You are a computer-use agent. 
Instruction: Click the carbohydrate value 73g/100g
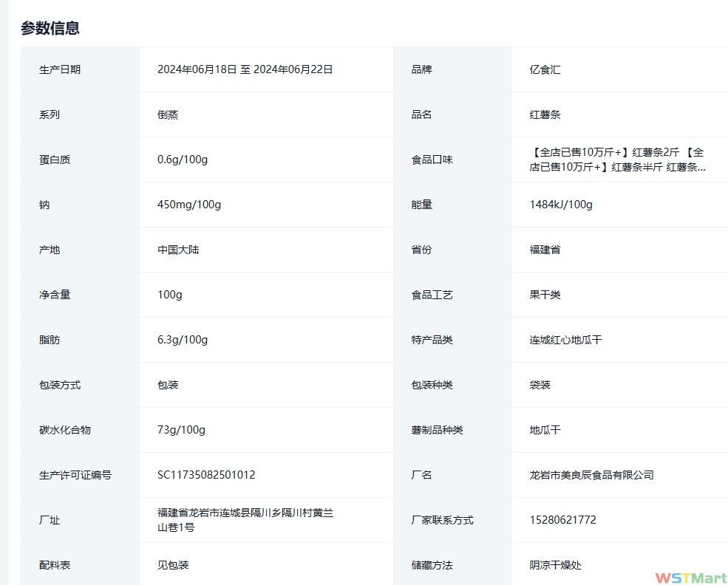pyautogui.click(x=181, y=430)
